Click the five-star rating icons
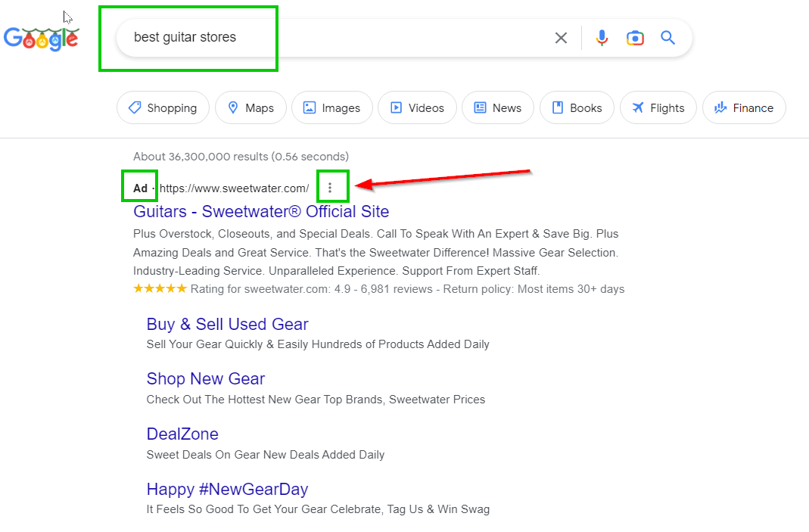Screen dimensions: 809x532 point(160,288)
